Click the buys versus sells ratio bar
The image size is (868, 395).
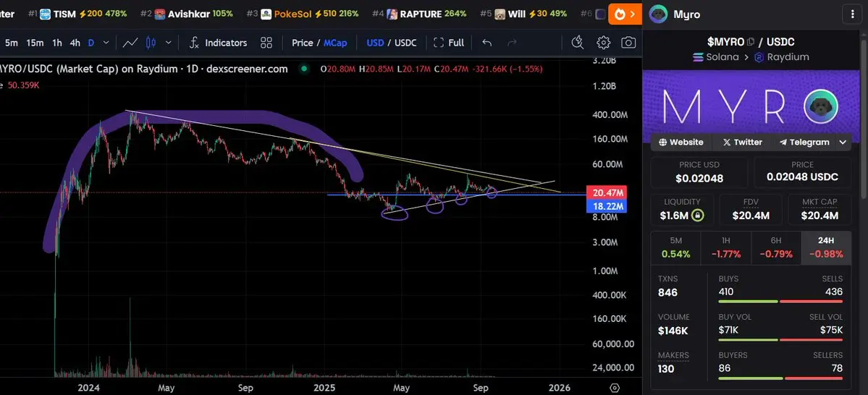(780, 302)
